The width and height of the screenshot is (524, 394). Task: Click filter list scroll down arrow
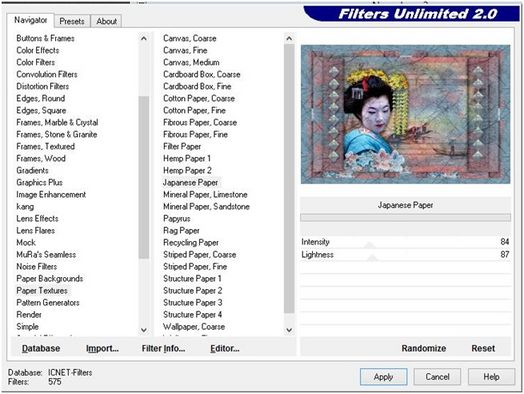(x=289, y=330)
